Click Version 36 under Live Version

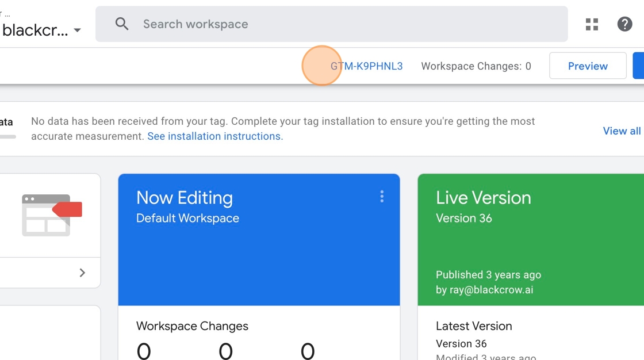(x=463, y=219)
